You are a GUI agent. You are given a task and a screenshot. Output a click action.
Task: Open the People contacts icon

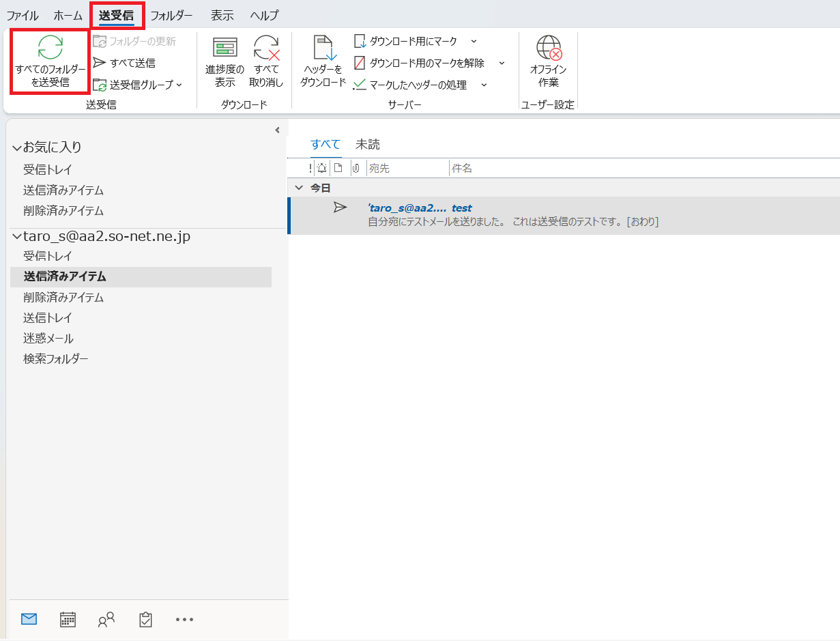(106, 619)
